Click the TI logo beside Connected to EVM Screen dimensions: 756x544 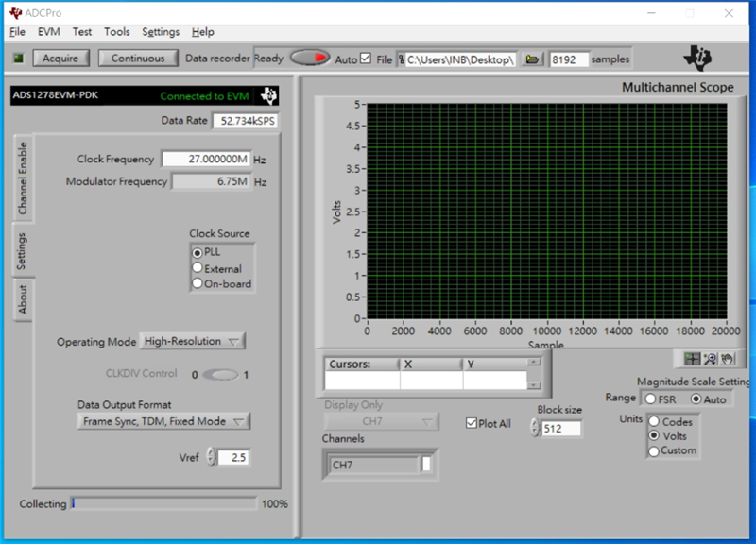click(x=269, y=95)
